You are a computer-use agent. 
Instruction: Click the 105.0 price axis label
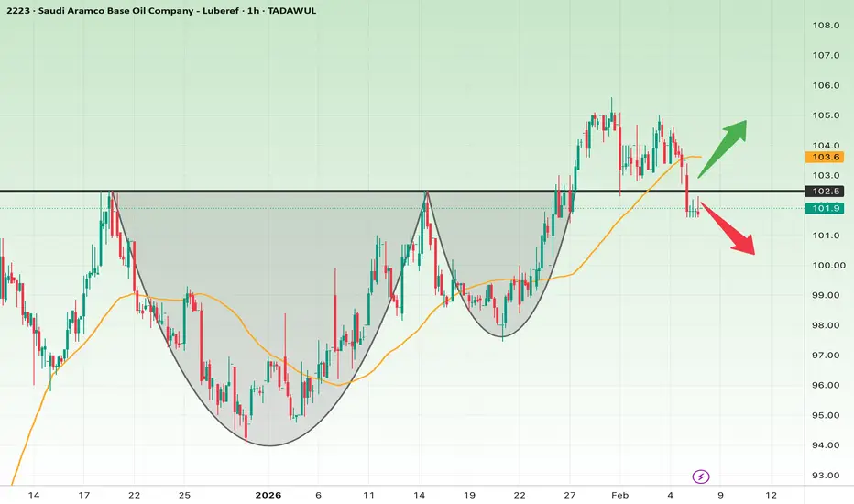[826, 115]
